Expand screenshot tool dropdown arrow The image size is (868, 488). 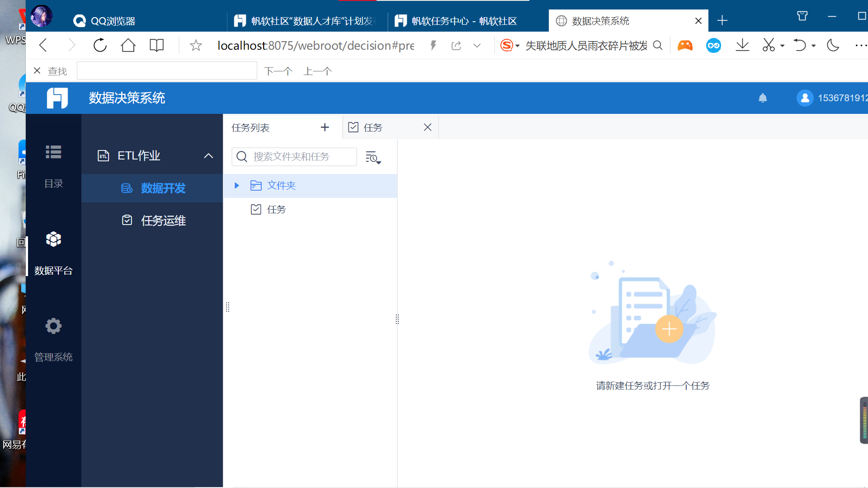[x=782, y=46]
